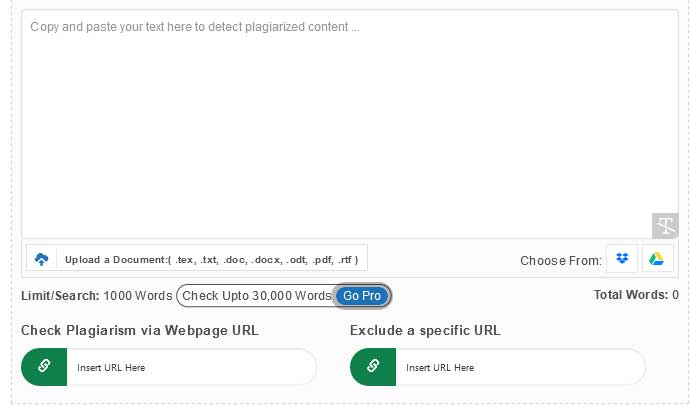Screen dimensions: 690x407
Task: Click the Limit/Search label
Action: (60, 296)
